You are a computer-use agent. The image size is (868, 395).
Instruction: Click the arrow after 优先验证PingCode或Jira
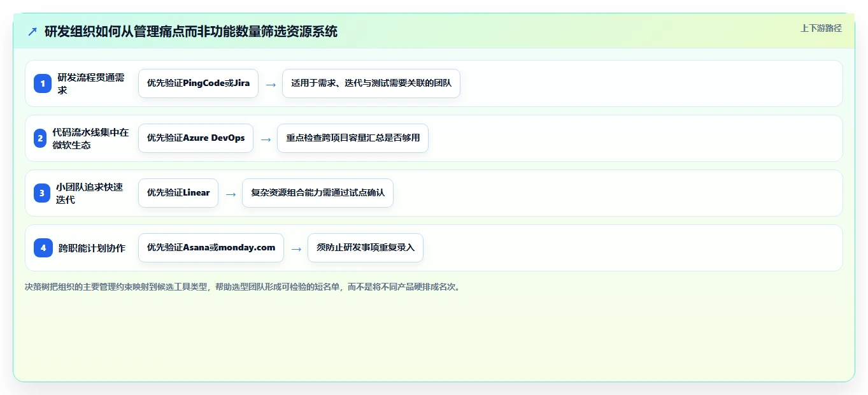pos(271,84)
